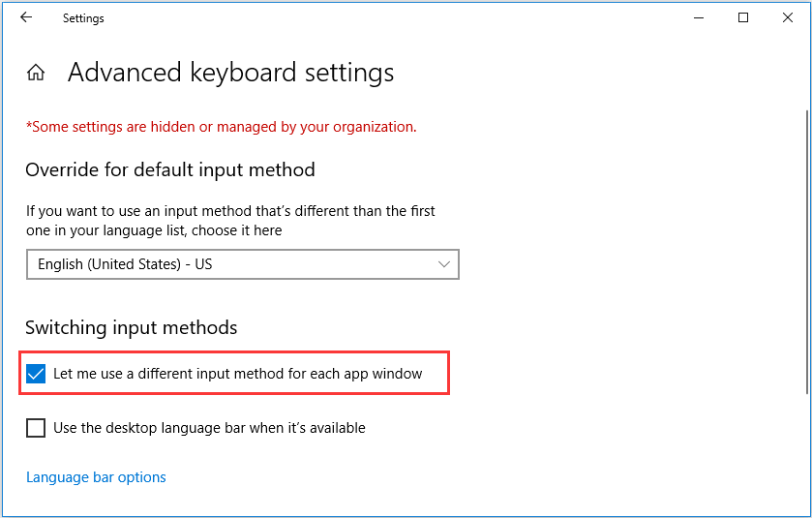The height and width of the screenshot is (518, 812).
Task: Click the vertical scrollbar on the right edge
Action: coord(807,252)
